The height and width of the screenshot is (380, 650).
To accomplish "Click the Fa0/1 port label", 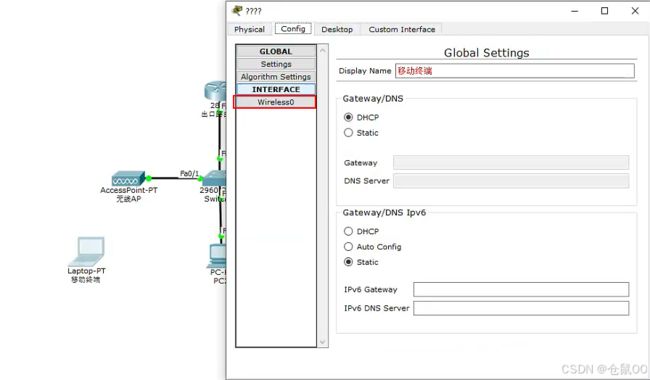I will click(189, 173).
